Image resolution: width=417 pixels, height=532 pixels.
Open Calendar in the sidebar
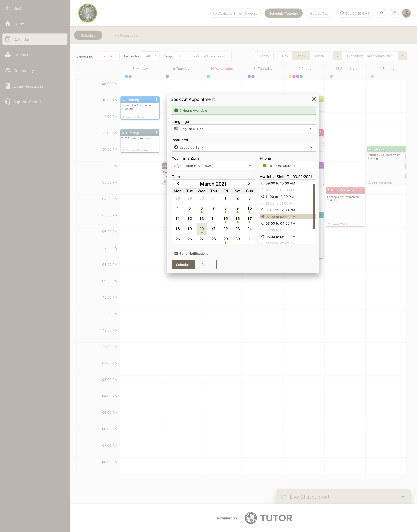point(35,39)
